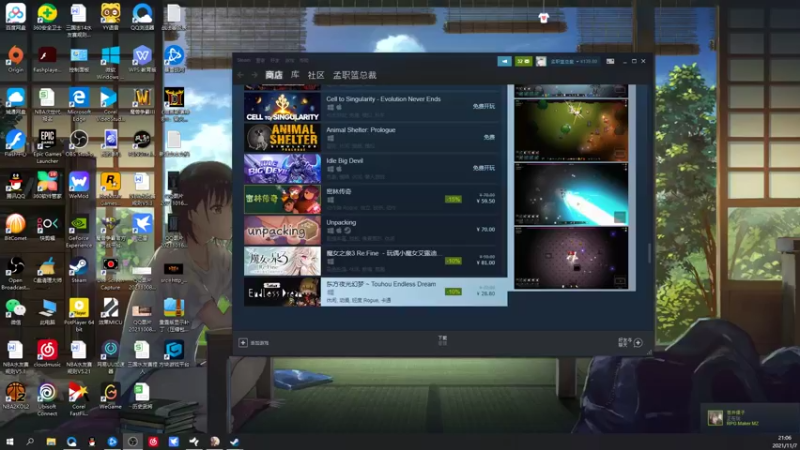Click the 密林传奇 game capsule image
Image resolution: width=800 pixels, height=450 pixels.
pos(282,199)
